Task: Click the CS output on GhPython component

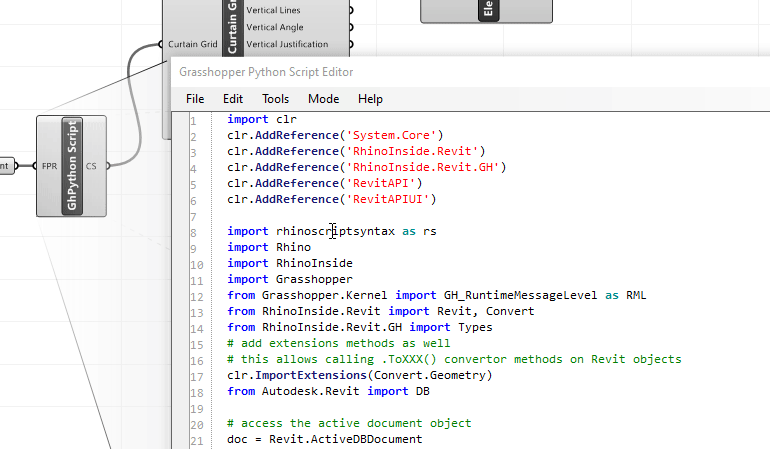Action: tap(92, 166)
